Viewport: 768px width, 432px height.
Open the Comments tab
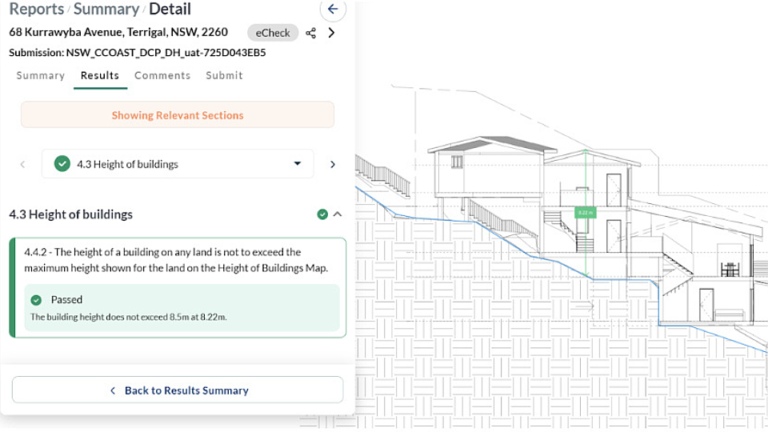tap(162, 76)
